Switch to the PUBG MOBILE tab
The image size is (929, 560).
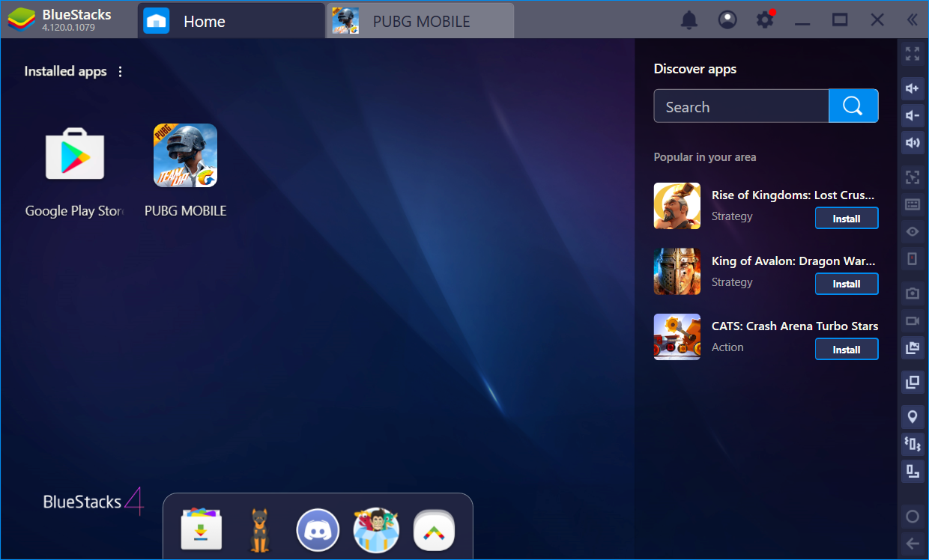pos(420,21)
